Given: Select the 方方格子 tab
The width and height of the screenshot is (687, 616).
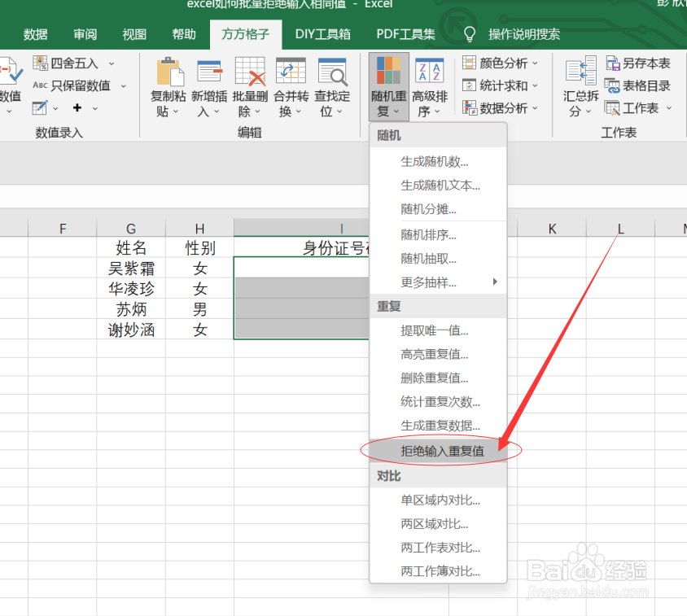Looking at the screenshot, I should tap(245, 34).
